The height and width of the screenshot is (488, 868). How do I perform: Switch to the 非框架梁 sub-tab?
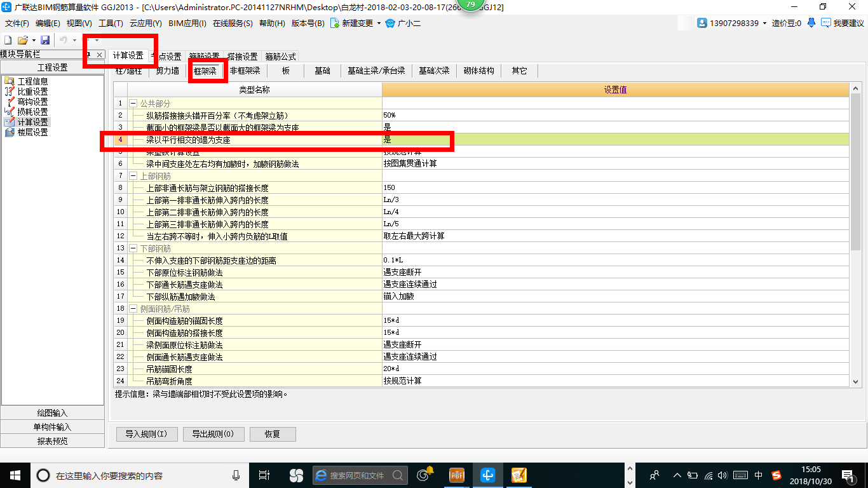pos(245,71)
